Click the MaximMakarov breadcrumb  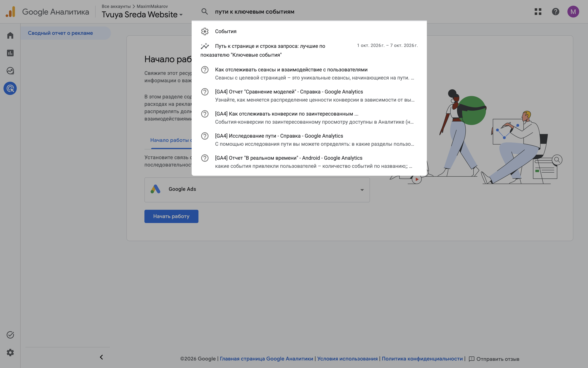(152, 6)
